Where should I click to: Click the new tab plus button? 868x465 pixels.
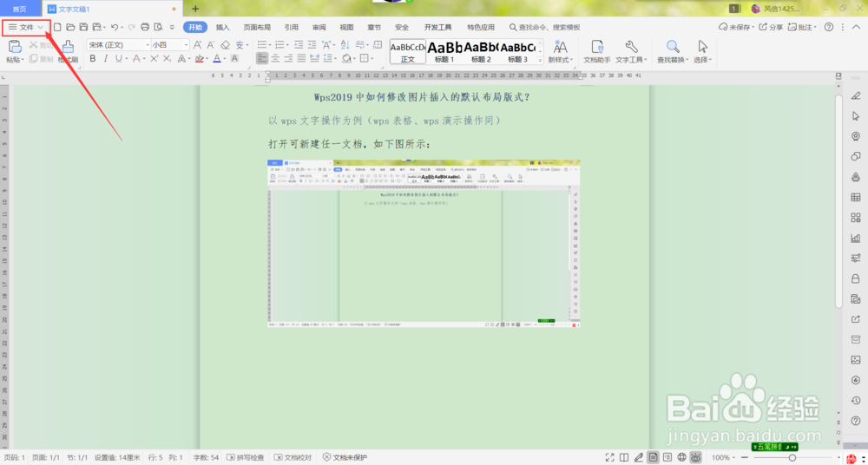[x=194, y=9]
